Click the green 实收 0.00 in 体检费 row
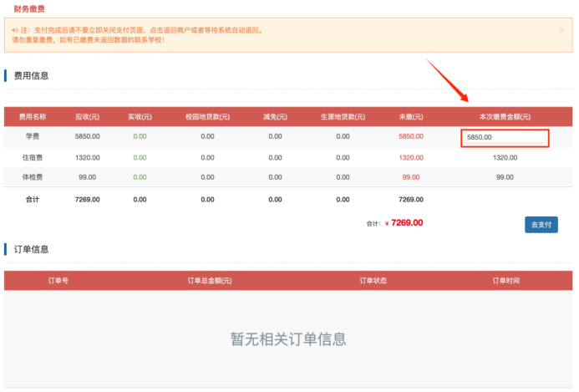This screenshot has height=392, width=579. click(x=140, y=177)
